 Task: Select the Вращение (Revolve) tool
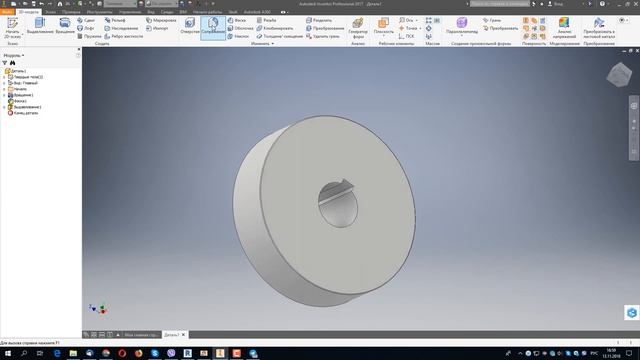[65, 26]
